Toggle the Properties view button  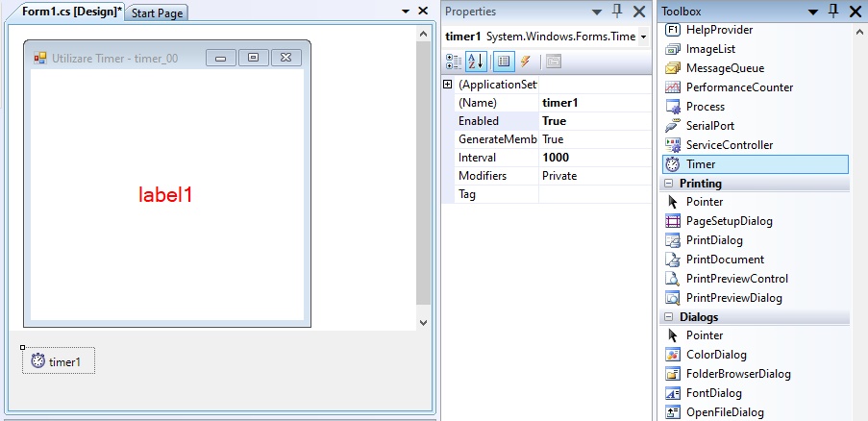tap(502, 62)
